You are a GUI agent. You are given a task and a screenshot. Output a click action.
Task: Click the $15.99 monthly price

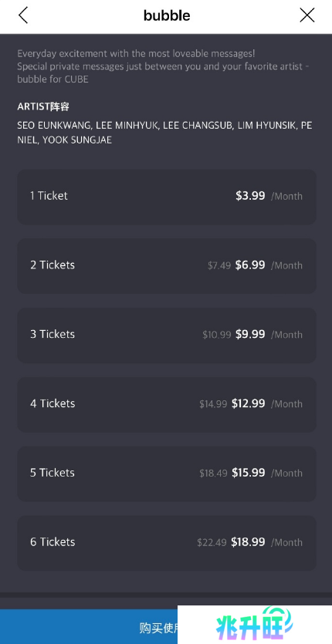pyautogui.click(x=248, y=473)
